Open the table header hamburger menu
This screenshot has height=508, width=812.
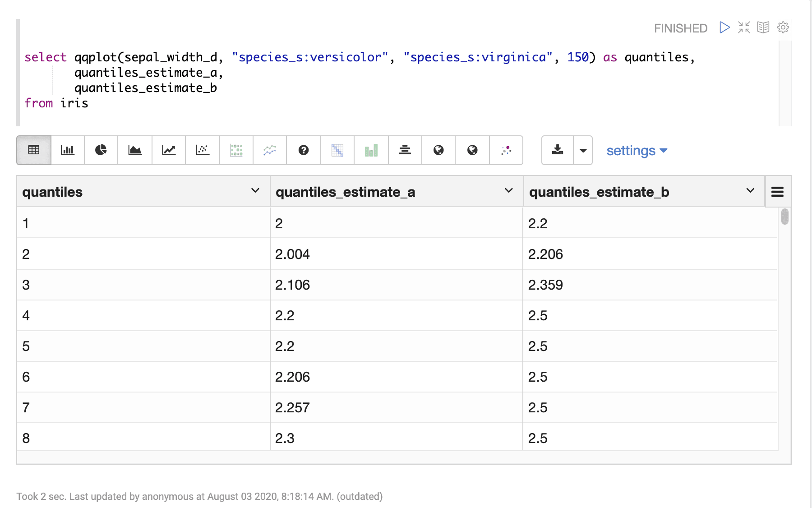coord(777,191)
